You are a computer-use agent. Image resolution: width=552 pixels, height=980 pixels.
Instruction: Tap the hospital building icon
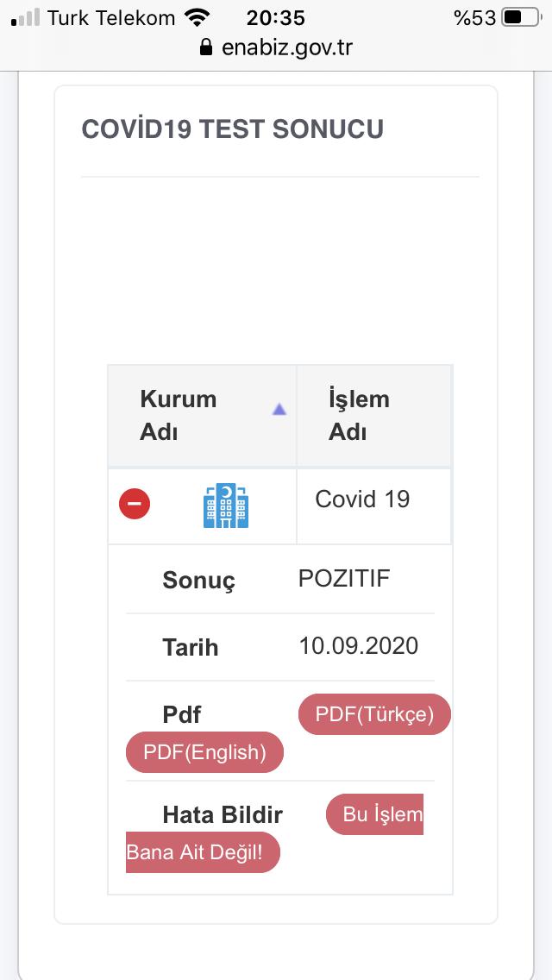(x=226, y=506)
